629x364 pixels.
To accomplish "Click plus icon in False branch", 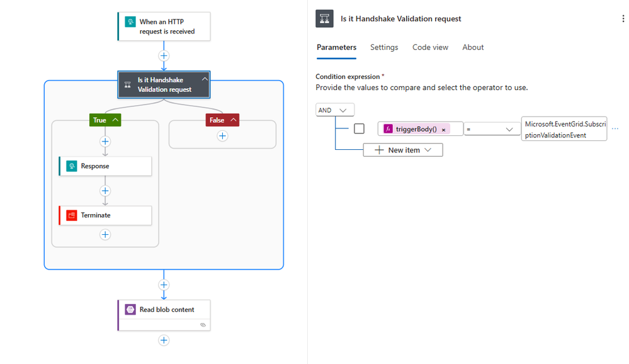I will click(x=222, y=136).
